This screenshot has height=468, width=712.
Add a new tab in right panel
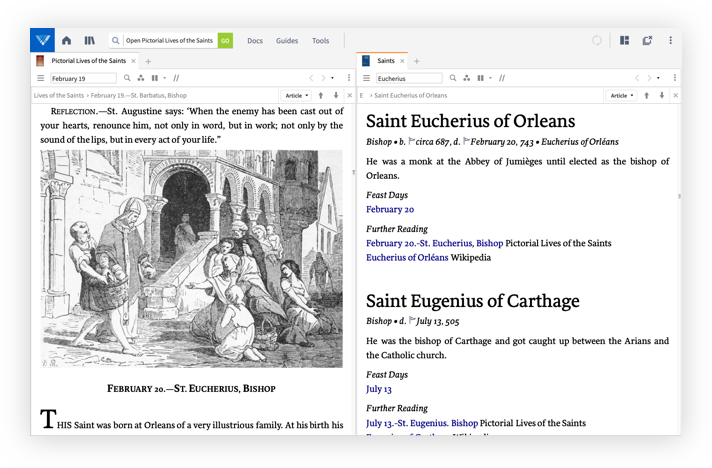click(x=416, y=61)
